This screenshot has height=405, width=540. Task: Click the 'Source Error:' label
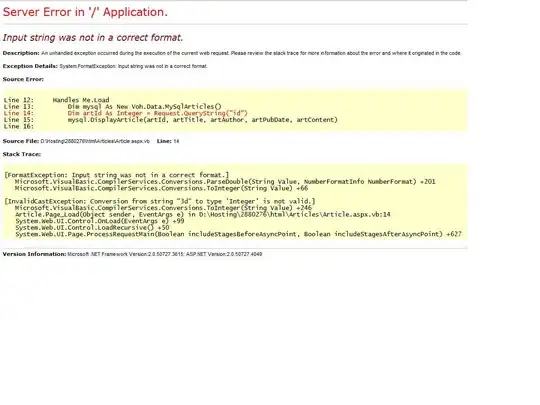23,79
